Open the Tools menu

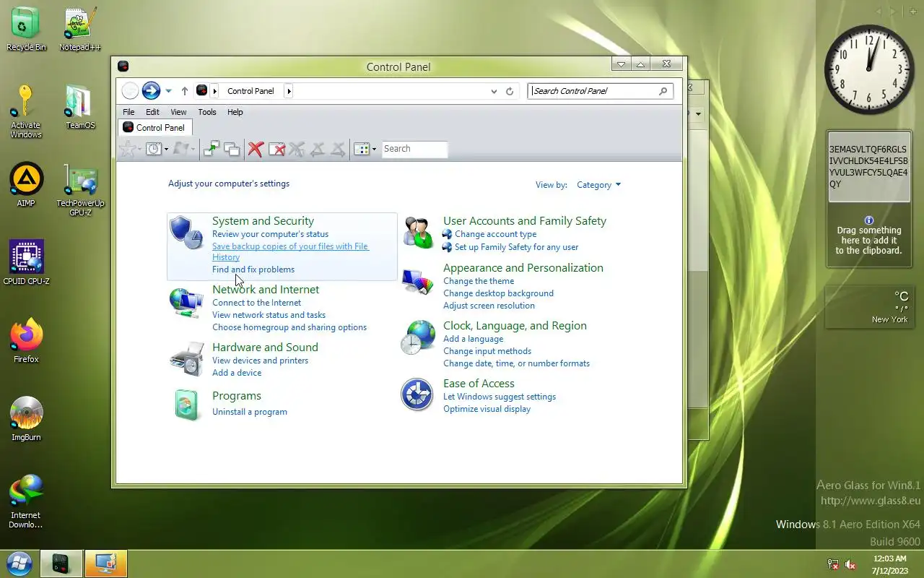(x=207, y=112)
